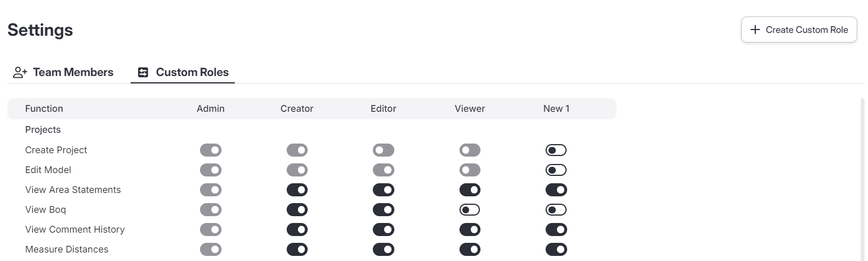Click the Settings page heading
This screenshot has width=868, height=261.
(40, 30)
